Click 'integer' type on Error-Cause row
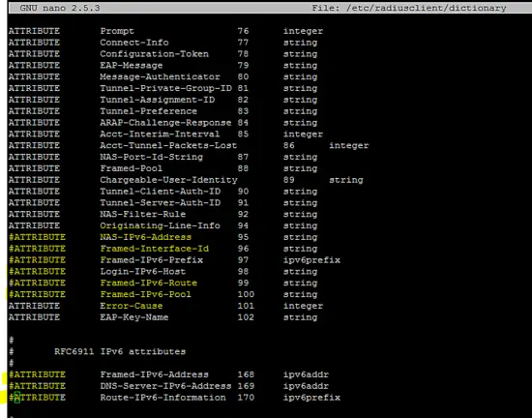Screen dimensions: 532x418 304,306
